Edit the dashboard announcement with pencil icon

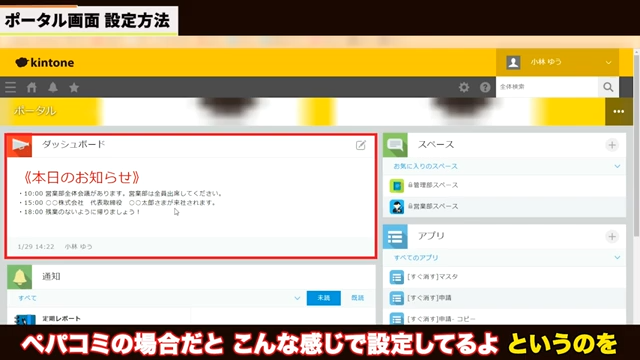pos(361,145)
